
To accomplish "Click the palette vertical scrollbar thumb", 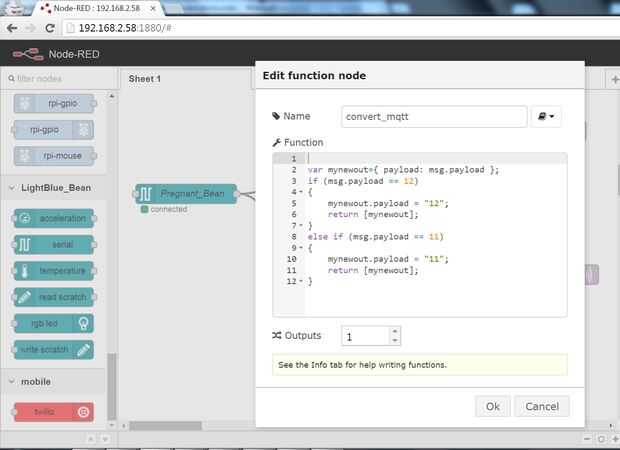I will point(112,386).
